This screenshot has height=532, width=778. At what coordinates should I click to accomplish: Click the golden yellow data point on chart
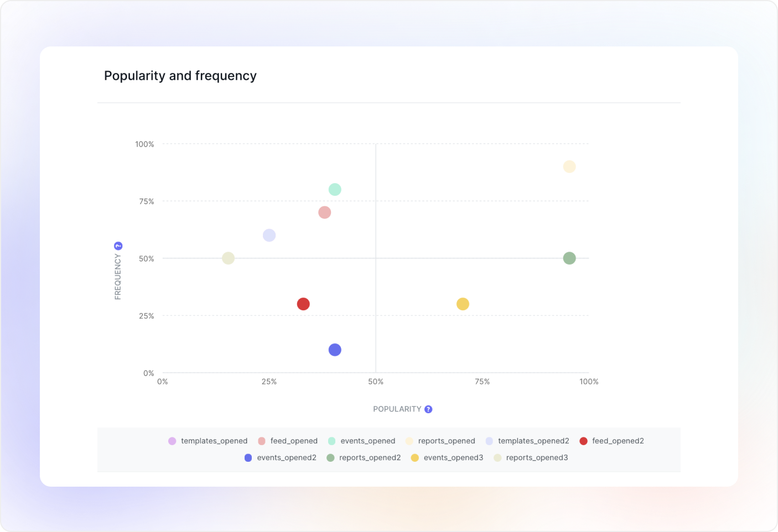pyautogui.click(x=463, y=304)
